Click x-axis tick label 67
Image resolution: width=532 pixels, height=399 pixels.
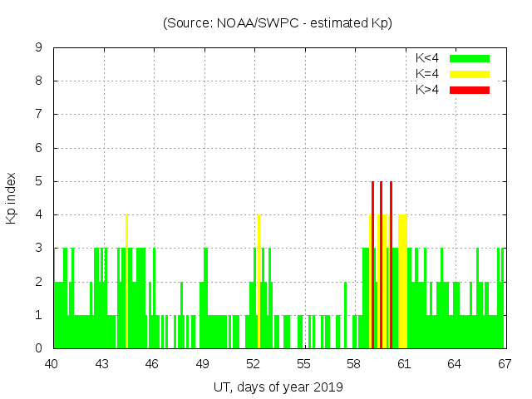point(504,364)
